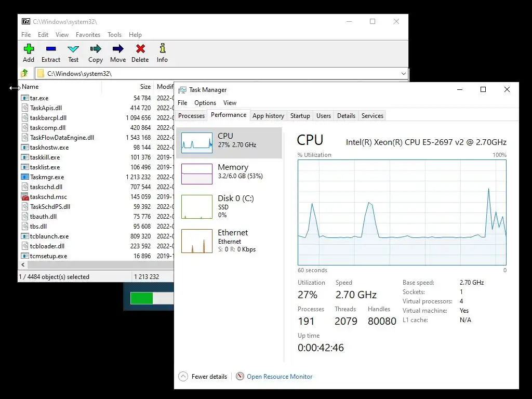Click the Taskmgr.exe file icon
Viewport: 532px width, 399px height.
[x=25, y=177]
